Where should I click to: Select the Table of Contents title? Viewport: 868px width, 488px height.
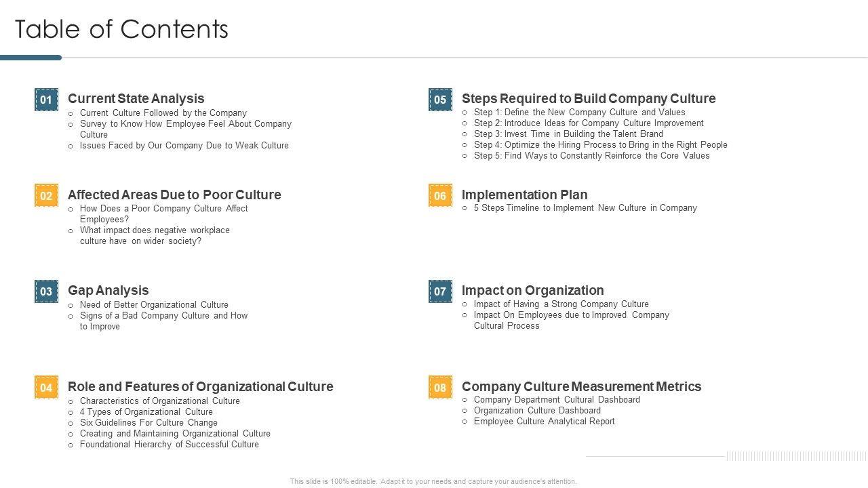coord(121,29)
